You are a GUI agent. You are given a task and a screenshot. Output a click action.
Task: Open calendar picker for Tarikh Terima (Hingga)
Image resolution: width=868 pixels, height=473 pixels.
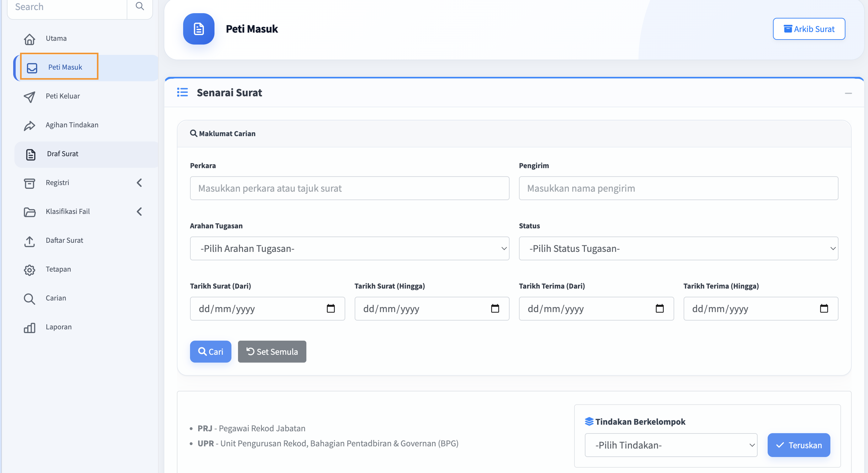[824, 308]
